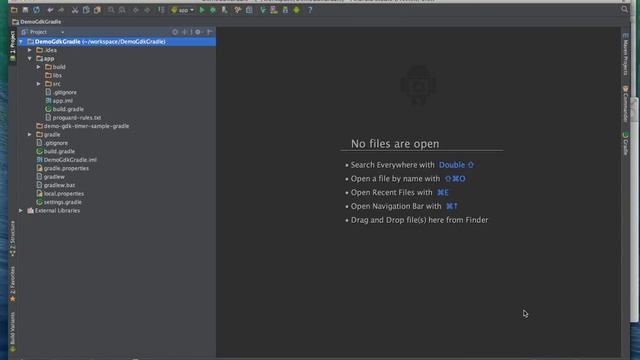Screen dimensions: 640x360
Task: Select proguard-rules.txt file
Action: [73, 118]
